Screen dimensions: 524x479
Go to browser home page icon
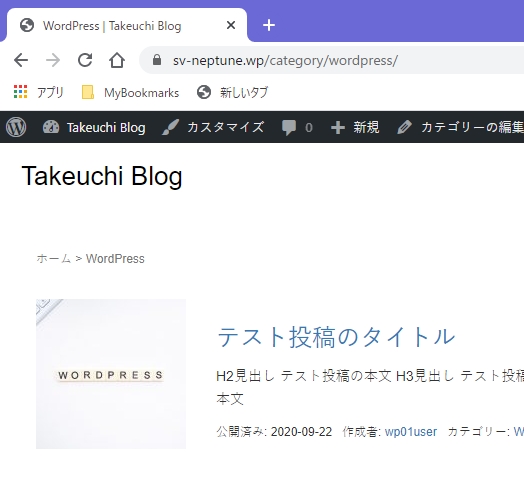coord(117,61)
